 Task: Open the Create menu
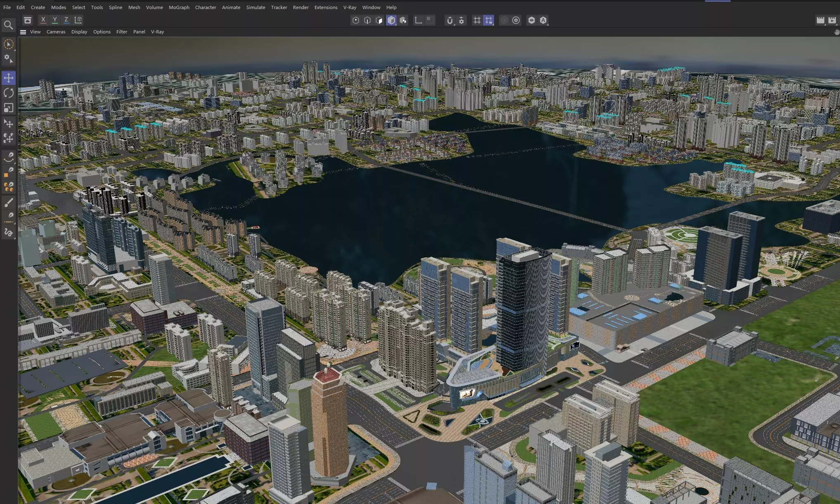click(38, 7)
